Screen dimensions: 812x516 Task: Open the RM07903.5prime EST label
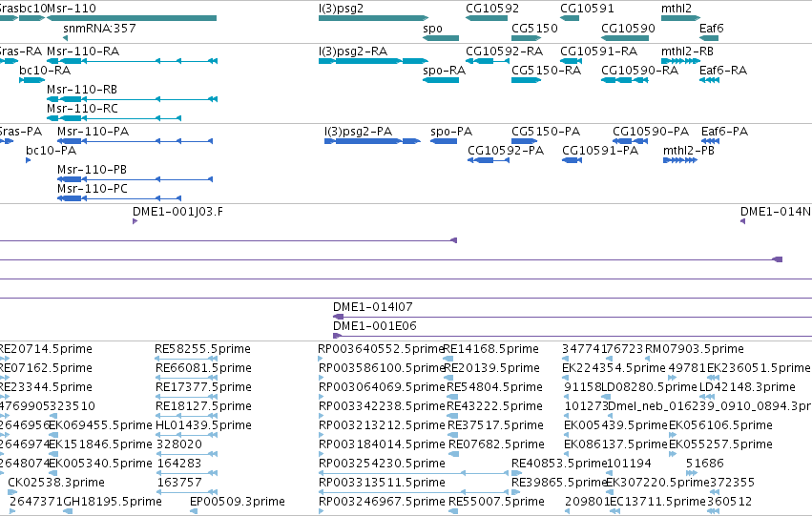pyautogui.click(x=695, y=349)
